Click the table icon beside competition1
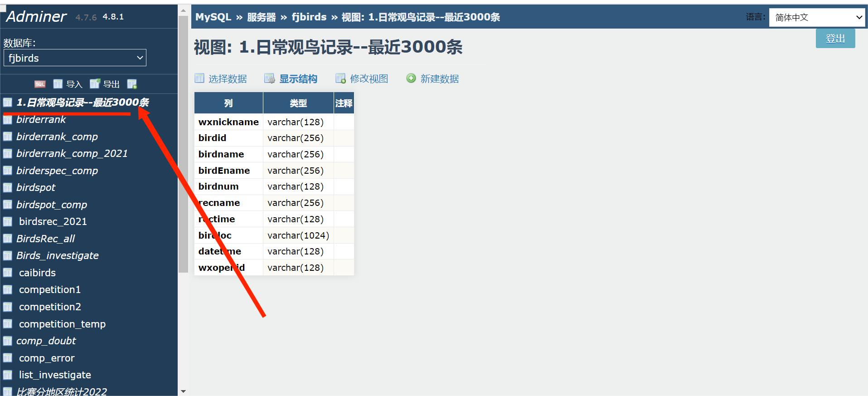 click(8, 290)
